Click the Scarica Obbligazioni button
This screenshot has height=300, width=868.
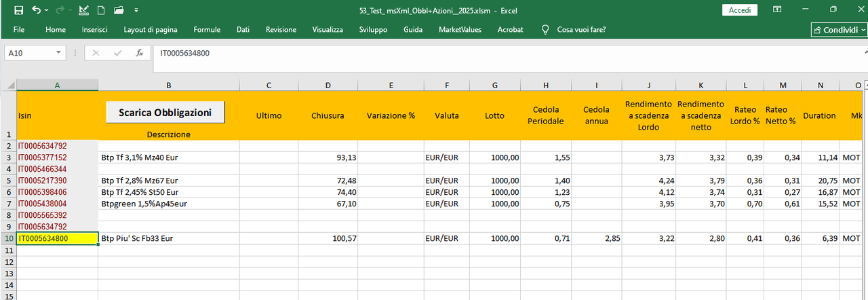(165, 112)
